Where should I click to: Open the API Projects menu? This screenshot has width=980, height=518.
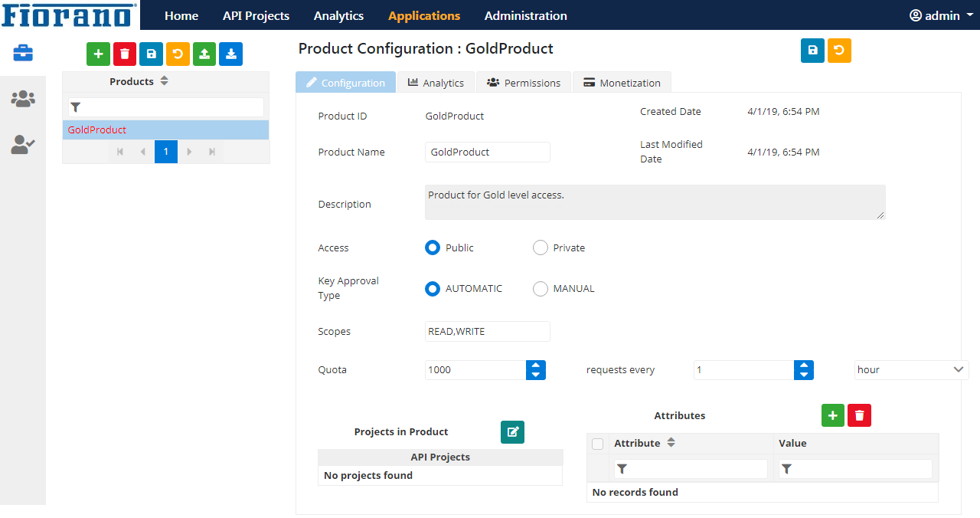[256, 15]
